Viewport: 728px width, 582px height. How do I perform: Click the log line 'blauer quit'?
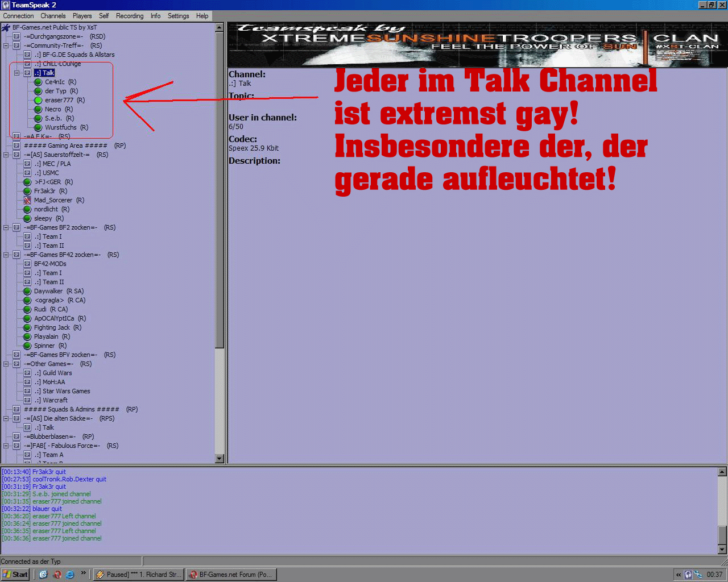32,509
